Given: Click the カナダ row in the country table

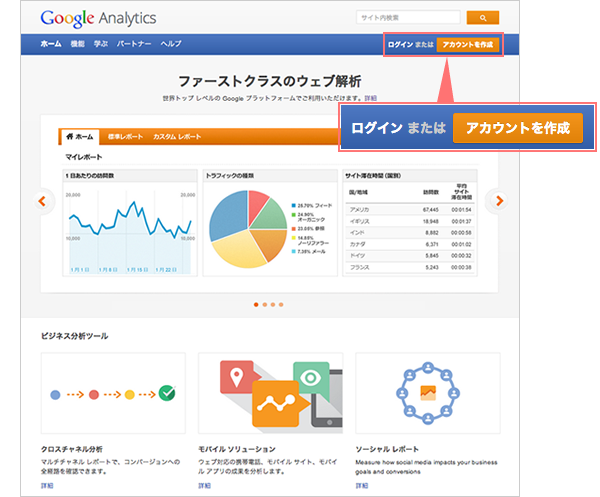Looking at the screenshot, I should (410, 244).
